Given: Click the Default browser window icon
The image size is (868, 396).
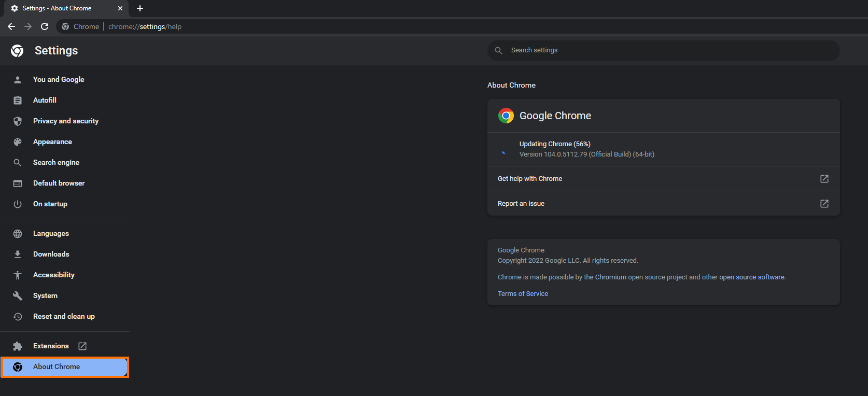Looking at the screenshot, I should point(18,183).
